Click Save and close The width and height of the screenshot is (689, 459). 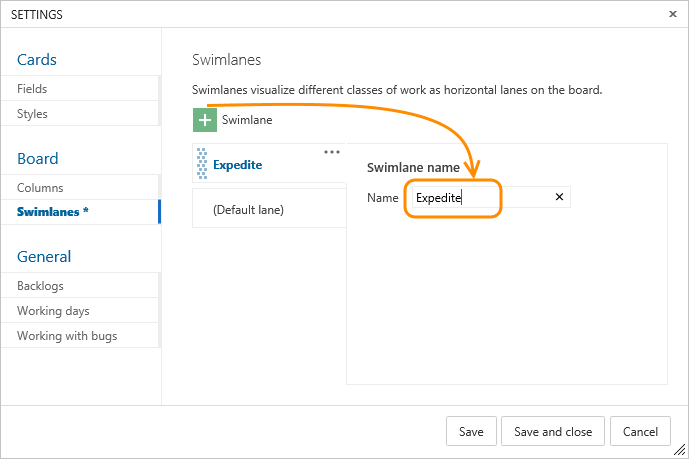tap(553, 431)
